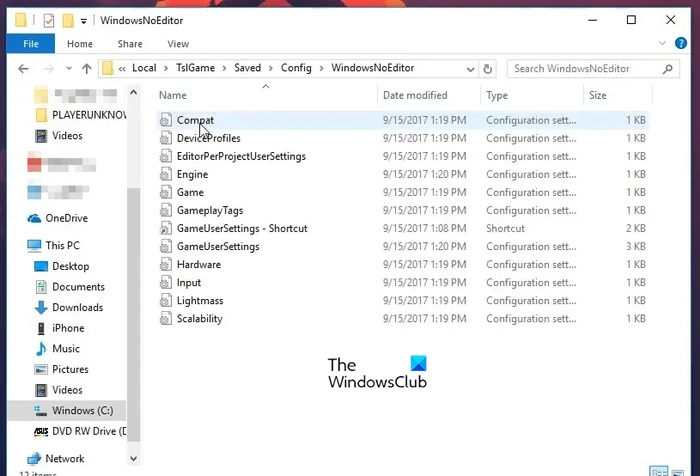
Task: Switch to Details view layout icon
Action: [658, 471]
